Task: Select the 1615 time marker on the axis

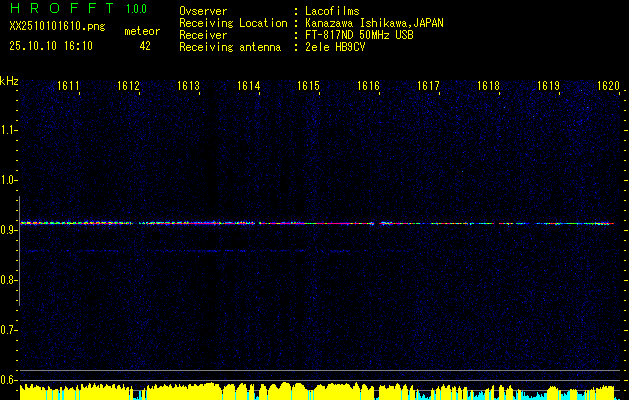Action: (x=309, y=87)
